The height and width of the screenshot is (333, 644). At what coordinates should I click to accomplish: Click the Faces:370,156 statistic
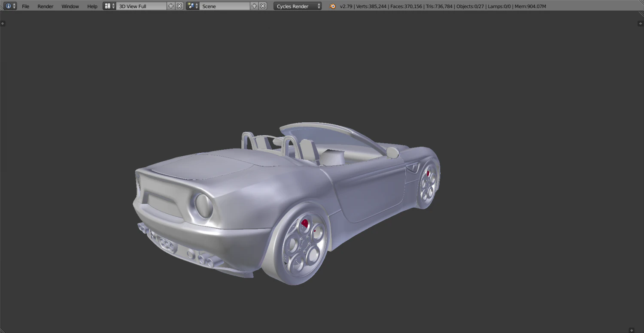click(406, 6)
